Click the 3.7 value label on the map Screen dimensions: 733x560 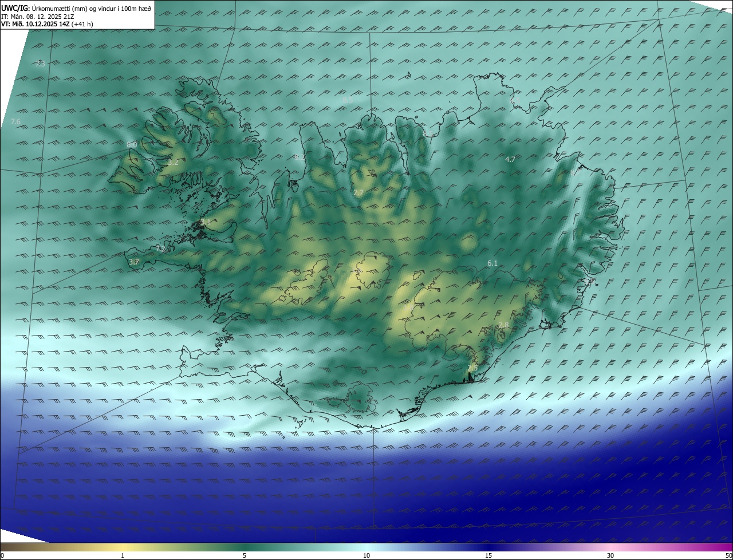(134, 262)
